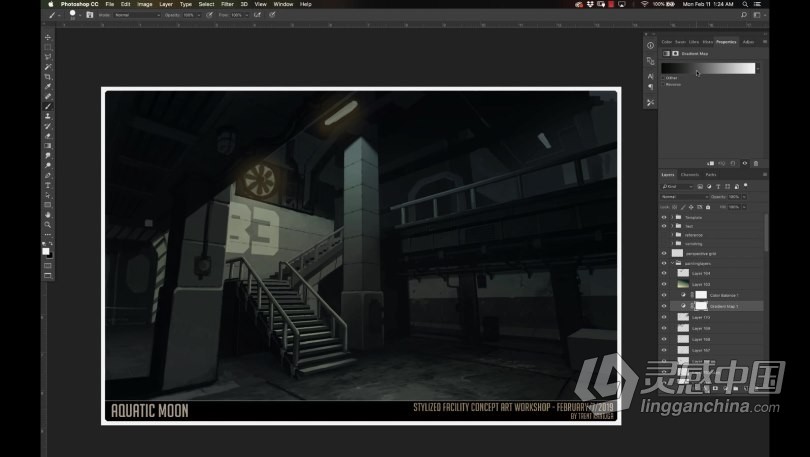Hide Layer 103
Viewport: 810px width, 457px height.
click(664, 284)
